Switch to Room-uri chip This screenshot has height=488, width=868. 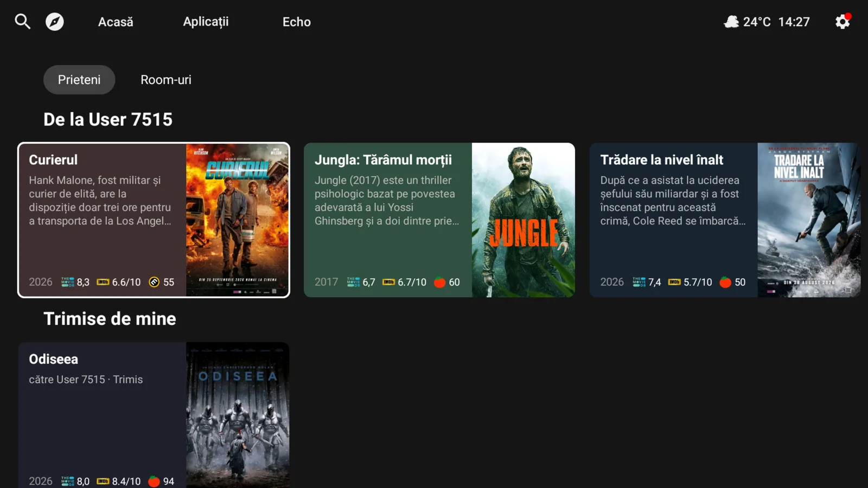(x=166, y=80)
